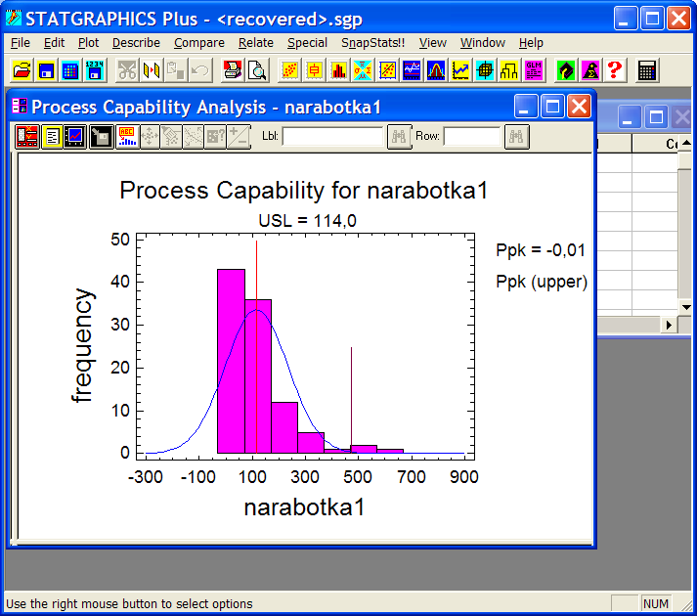This screenshot has width=697, height=616.
Task: Click the Save data file 1234 icon
Action: (x=95, y=70)
